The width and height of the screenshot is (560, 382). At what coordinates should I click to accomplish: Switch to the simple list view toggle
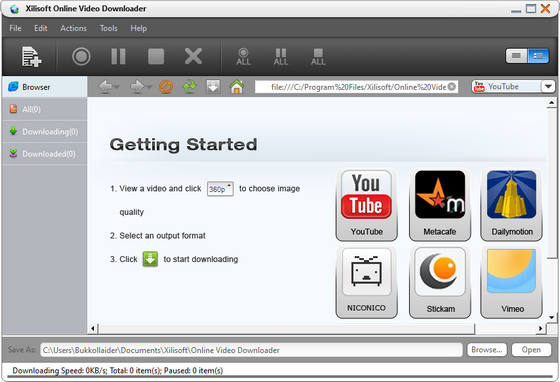tap(516, 56)
